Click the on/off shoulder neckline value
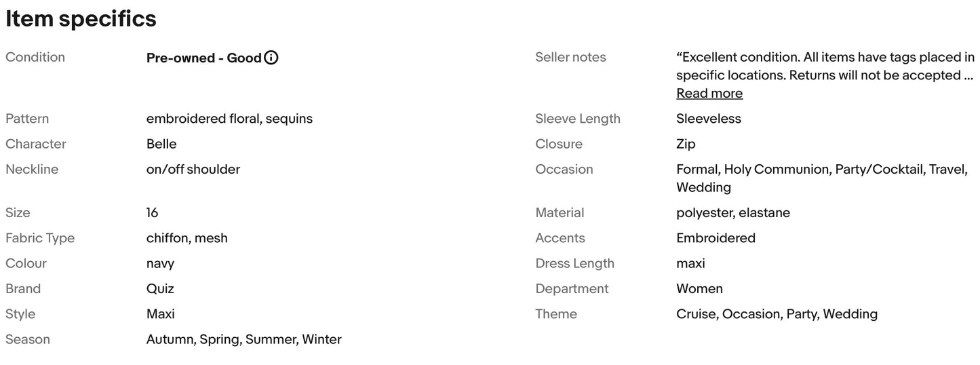Screen dimensions: 980x365 click(x=193, y=170)
